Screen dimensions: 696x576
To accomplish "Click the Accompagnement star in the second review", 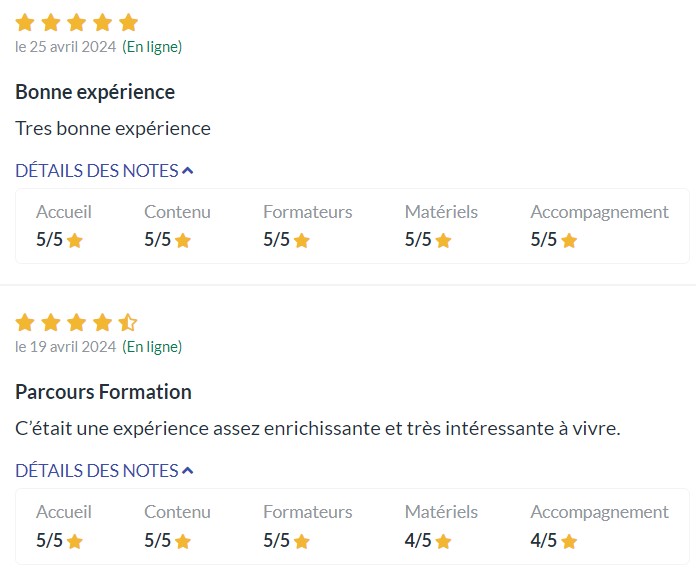I will click(569, 541).
